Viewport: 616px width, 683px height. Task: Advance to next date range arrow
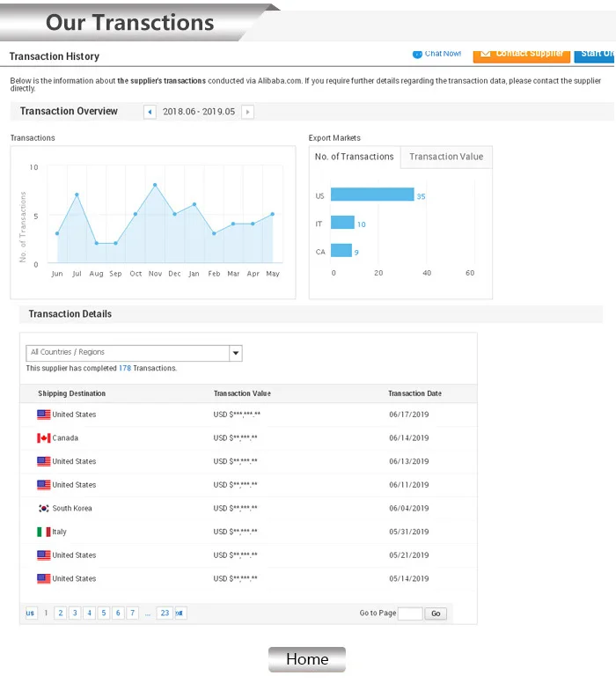coord(247,112)
